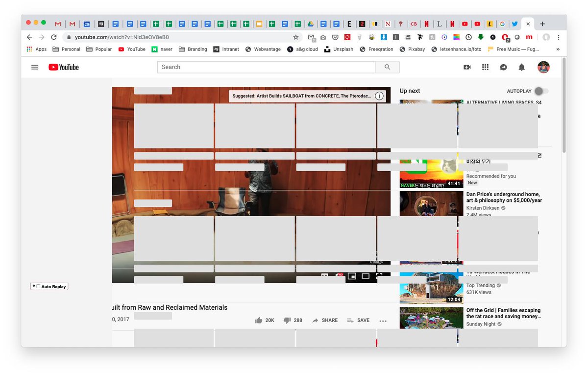588x375 pixels.
Task: Open the Pixabay bookmark
Action: click(412, 49)
